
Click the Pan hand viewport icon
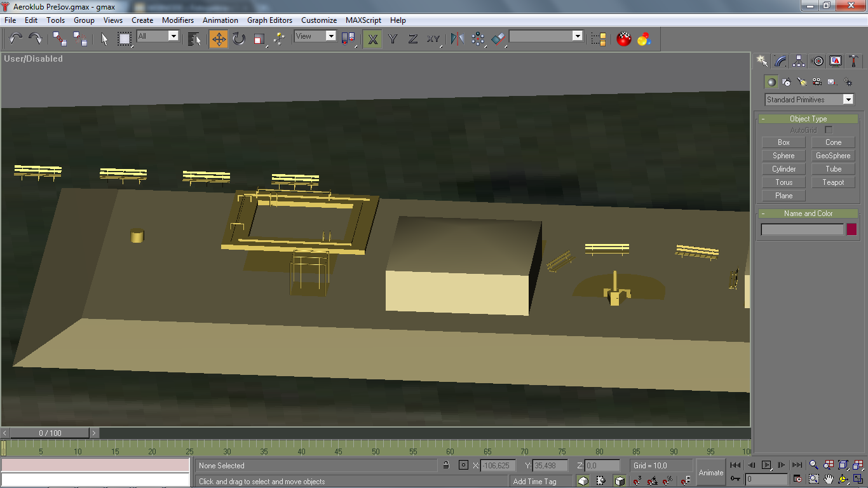tap(829, 479)
